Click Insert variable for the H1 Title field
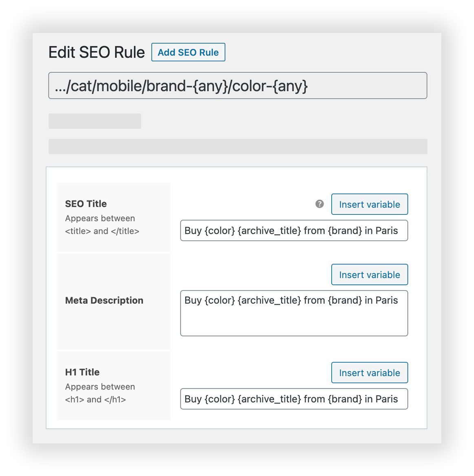The height and width of the screenshot is (476, 474). [369, 372]
